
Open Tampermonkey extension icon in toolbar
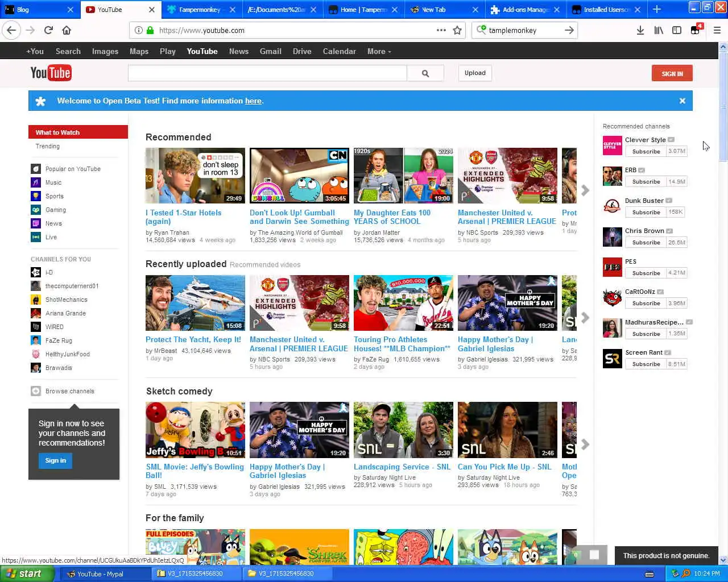[696, 30]
